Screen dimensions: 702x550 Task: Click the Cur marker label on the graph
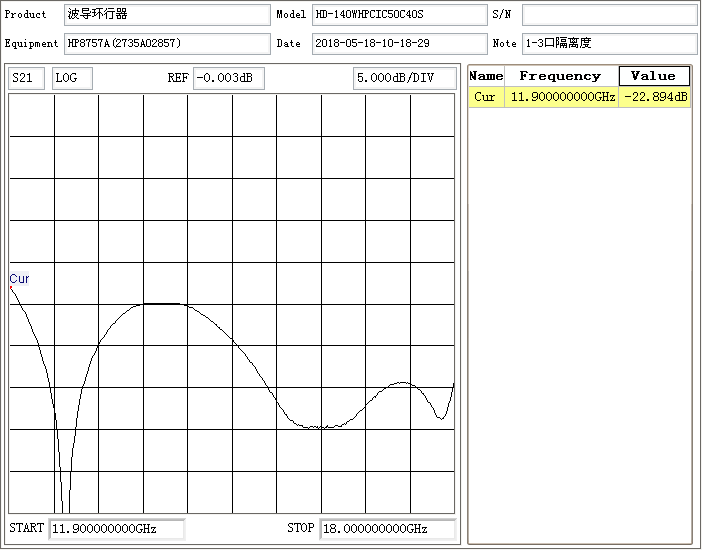point(19,279)
